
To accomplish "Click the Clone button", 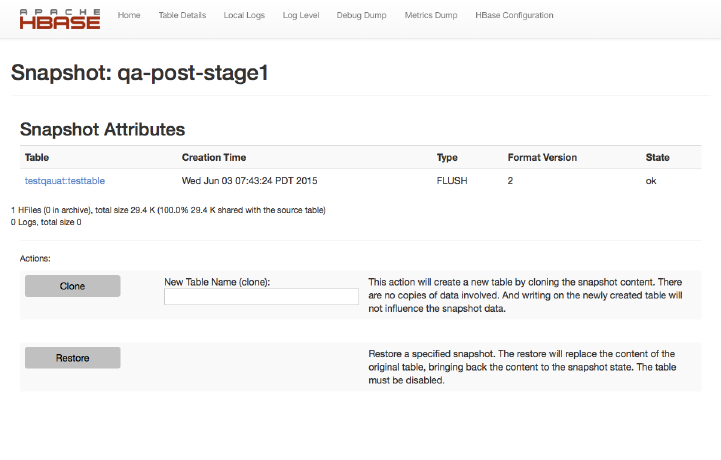I will [73, 286].
